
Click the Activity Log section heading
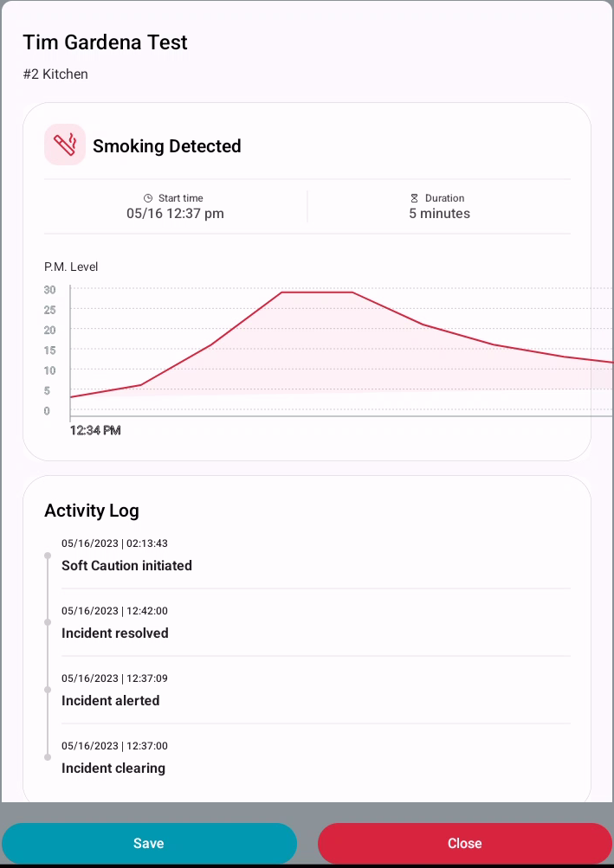tap(92, 511)
